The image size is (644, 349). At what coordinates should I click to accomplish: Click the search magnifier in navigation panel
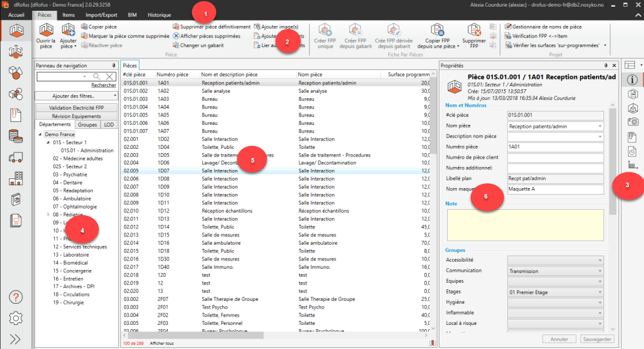(x=97, y=77)
